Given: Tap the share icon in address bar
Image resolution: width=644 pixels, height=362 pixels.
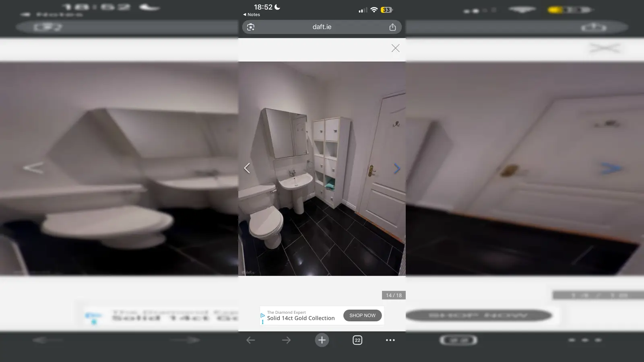Looking at the screenshot, I should [x=392, y=27].
